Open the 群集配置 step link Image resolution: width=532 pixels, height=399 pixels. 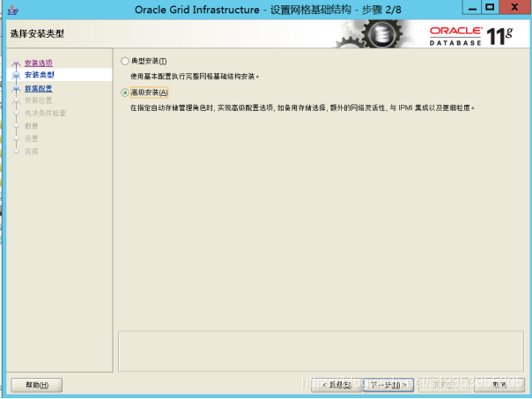(x=39, y=89)
